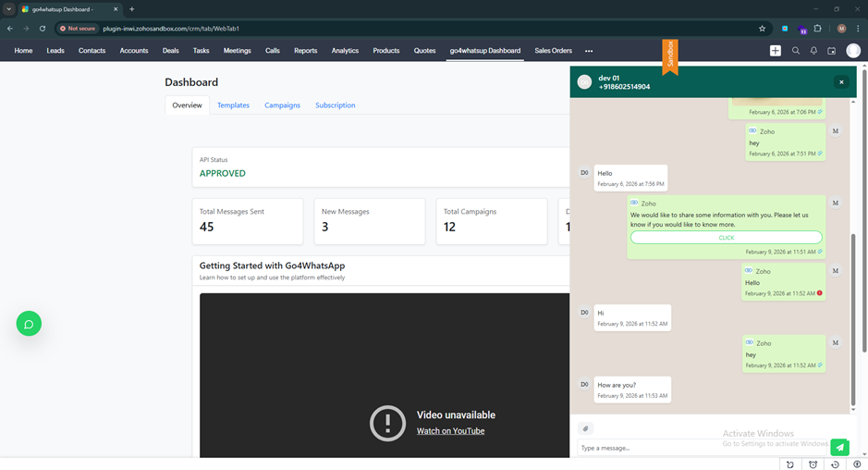Switch to the Campaigns tab
Viewport: 868px width, 470px height.
(x=282, y=105)
